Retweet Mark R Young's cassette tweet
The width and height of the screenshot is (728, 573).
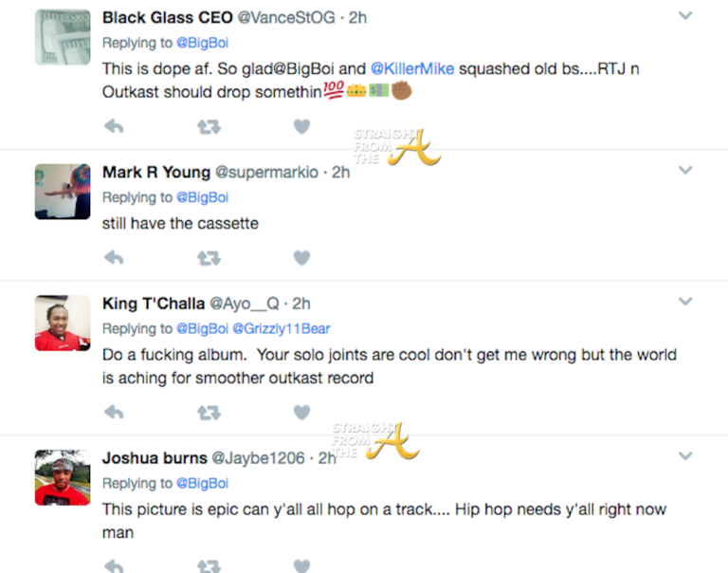(208, 257)
